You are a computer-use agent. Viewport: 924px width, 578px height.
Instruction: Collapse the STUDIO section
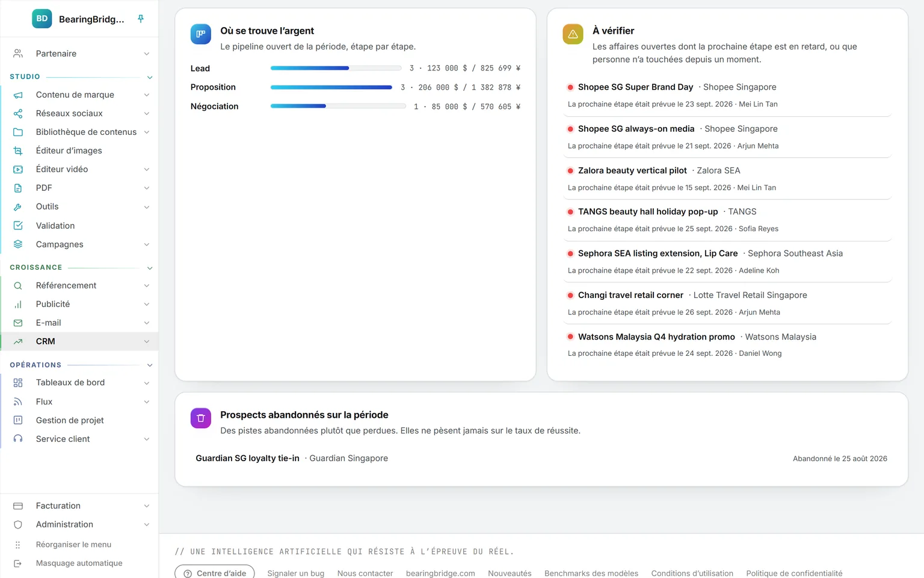(x=150, y=77)
